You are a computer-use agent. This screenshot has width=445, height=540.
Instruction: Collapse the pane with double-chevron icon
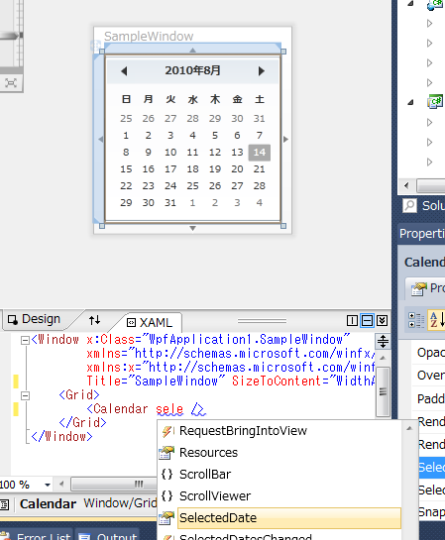(382, 321)
